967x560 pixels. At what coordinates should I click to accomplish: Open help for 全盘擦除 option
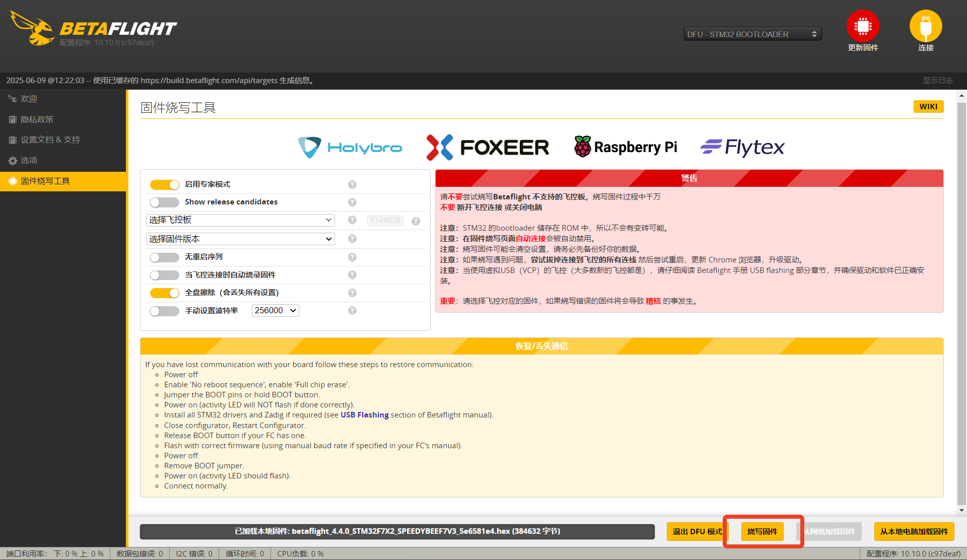point(352,293)
